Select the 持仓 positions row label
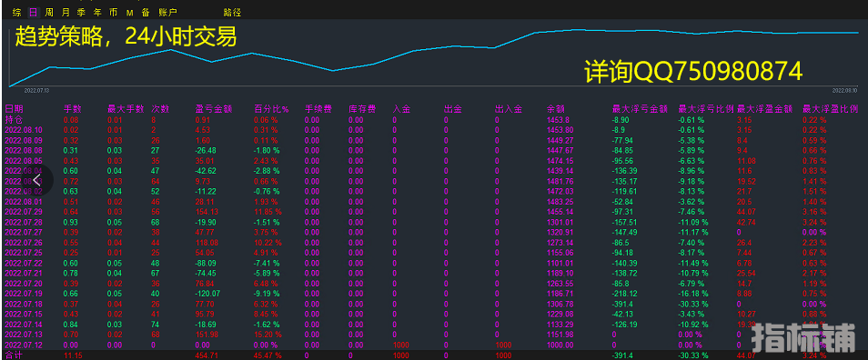 click(x=14, y=119)
